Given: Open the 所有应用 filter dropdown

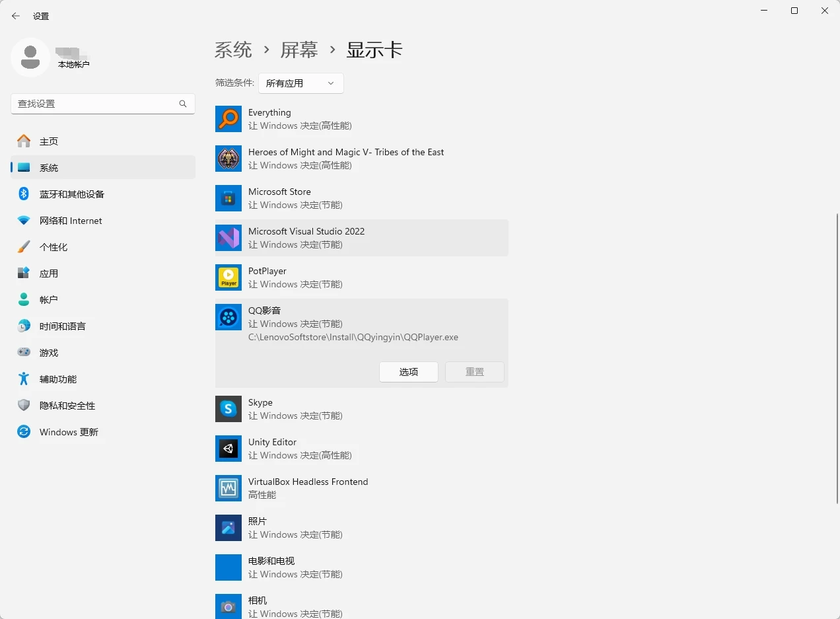Looking at the screenshot, I should click(300, 83).
